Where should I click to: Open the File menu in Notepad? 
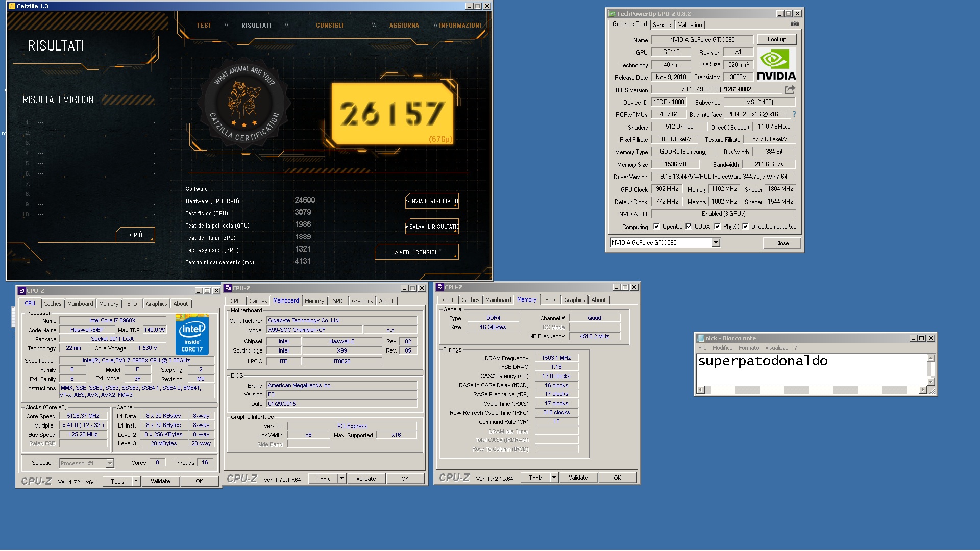coord(702,348)
